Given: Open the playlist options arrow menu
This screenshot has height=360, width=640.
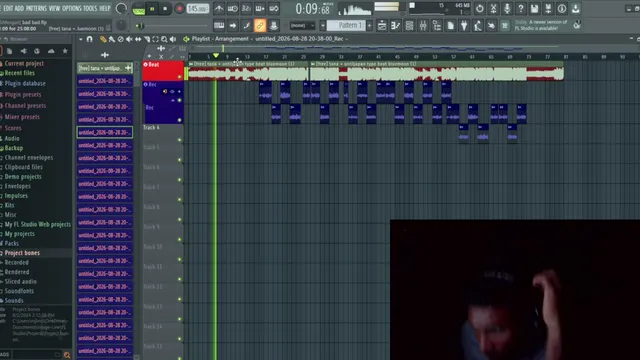Looking at the screenshot, I should tap(80, 39).
